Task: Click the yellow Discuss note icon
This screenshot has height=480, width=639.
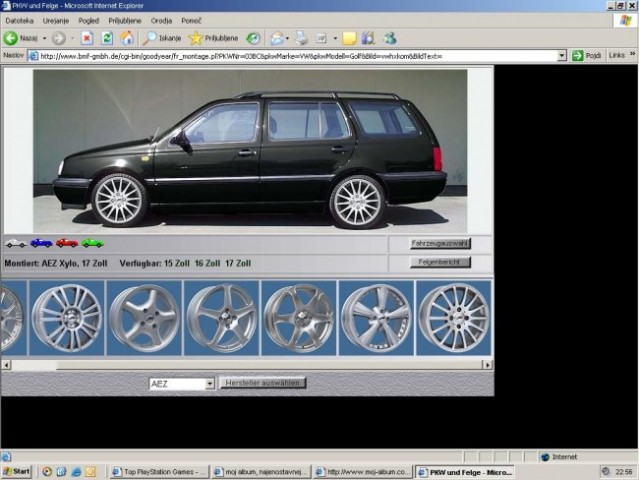Action: [349, 38]
